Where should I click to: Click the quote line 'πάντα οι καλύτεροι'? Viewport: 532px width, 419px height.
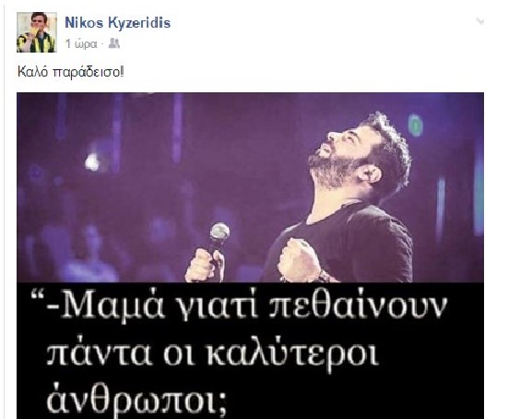pyautogui.click(x=212, y=353)
